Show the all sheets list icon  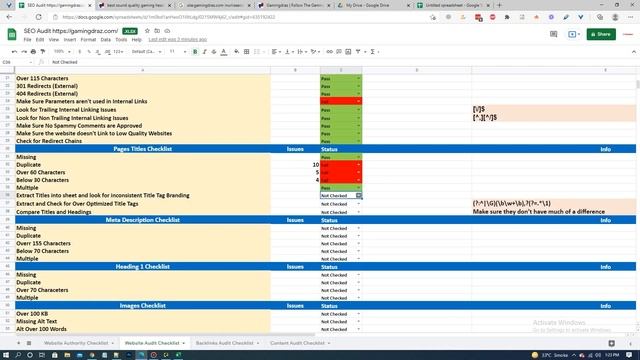click(29, 343)
